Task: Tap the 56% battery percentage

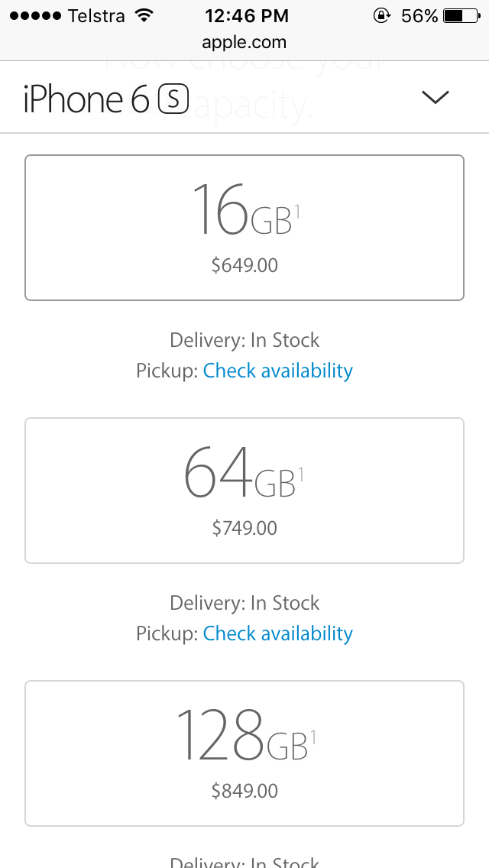Action: (419, 15)
